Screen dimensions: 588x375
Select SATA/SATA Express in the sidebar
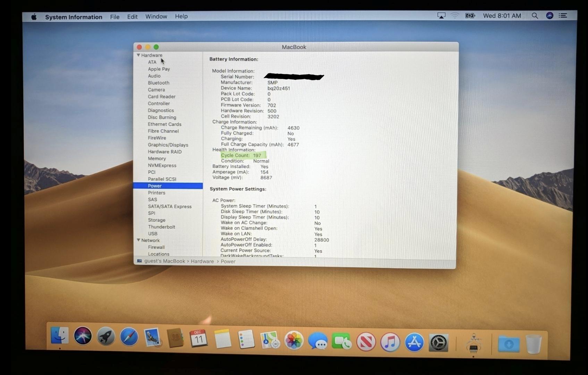click(x=170, y=206)
